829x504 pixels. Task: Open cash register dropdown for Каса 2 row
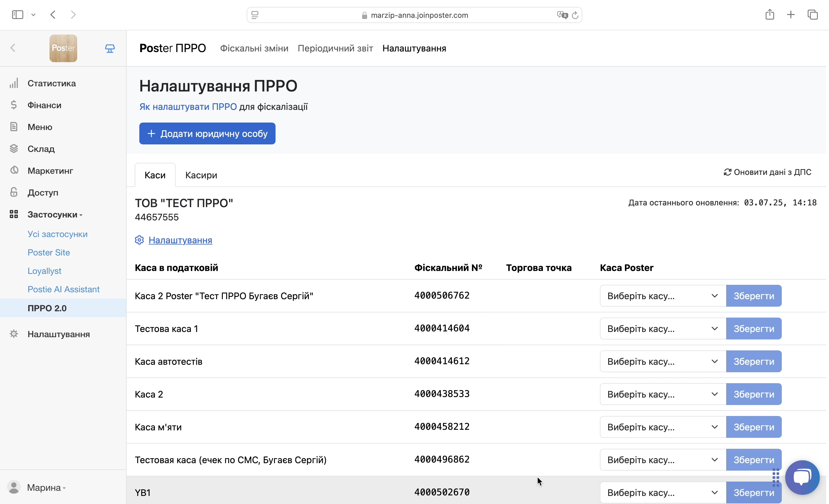tap(663, 394)
